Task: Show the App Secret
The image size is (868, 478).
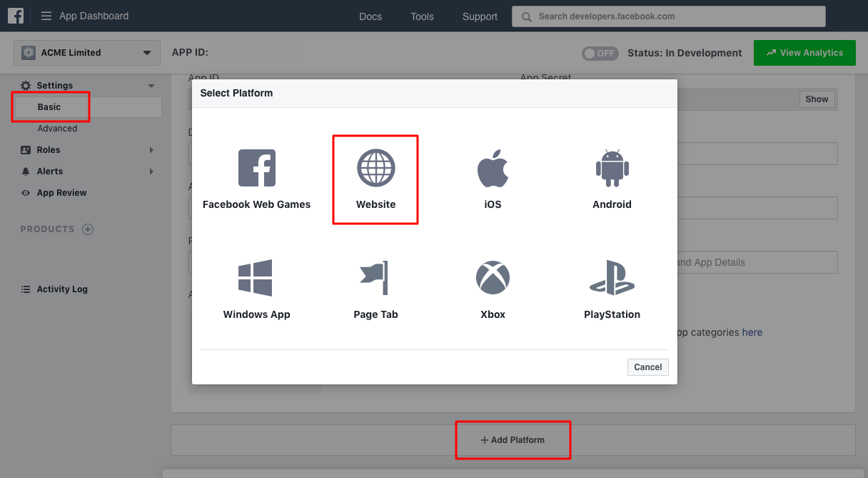Action: [817, 99]
